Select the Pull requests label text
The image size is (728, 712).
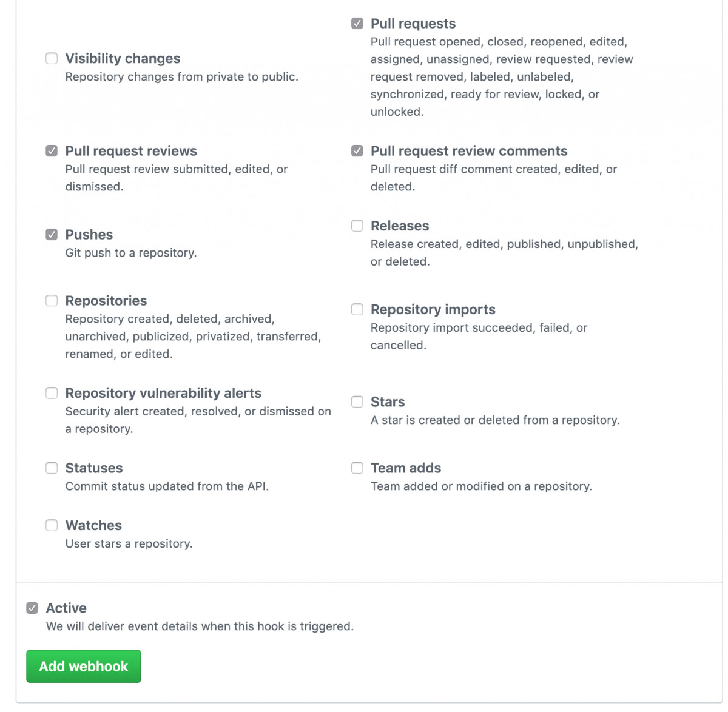[x=413, y=23]
